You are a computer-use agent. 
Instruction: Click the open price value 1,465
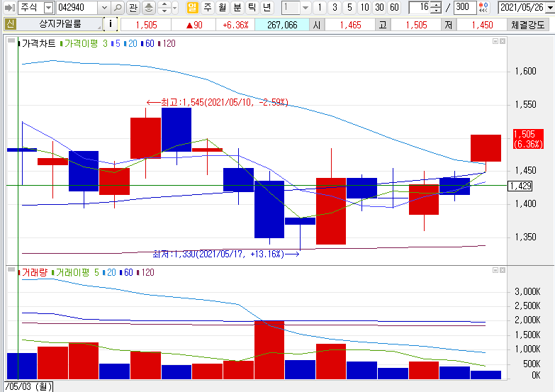(x=350, y=25)
